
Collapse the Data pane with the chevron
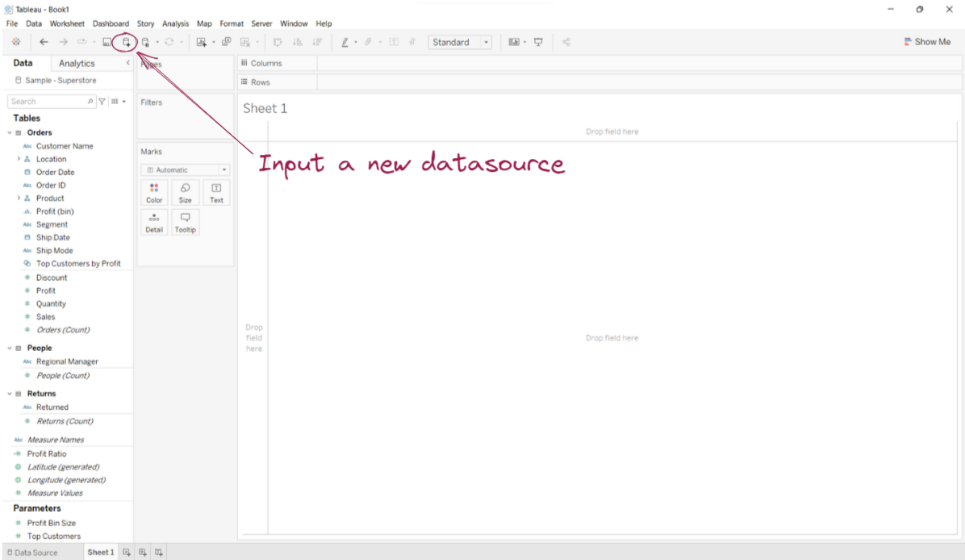[x=127, y=63]
